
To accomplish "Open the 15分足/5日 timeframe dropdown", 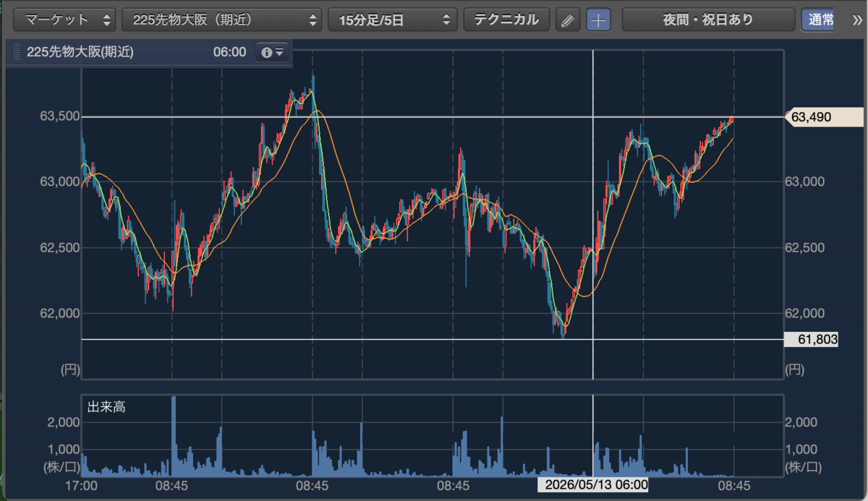I will point(393,20).
